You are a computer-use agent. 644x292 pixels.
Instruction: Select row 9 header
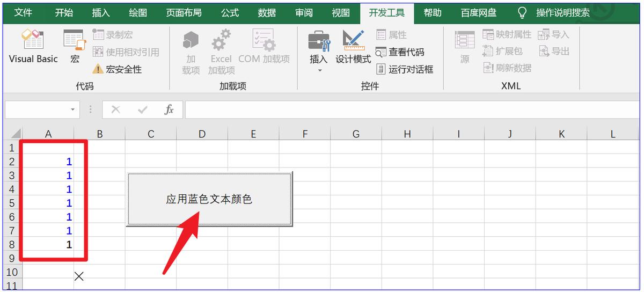(x=12, y=259)
